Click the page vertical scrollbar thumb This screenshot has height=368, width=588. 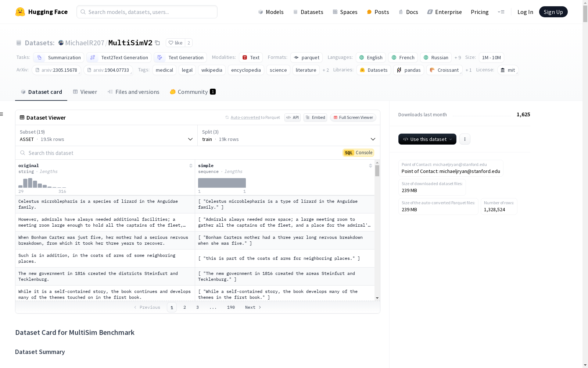(585, 14)
